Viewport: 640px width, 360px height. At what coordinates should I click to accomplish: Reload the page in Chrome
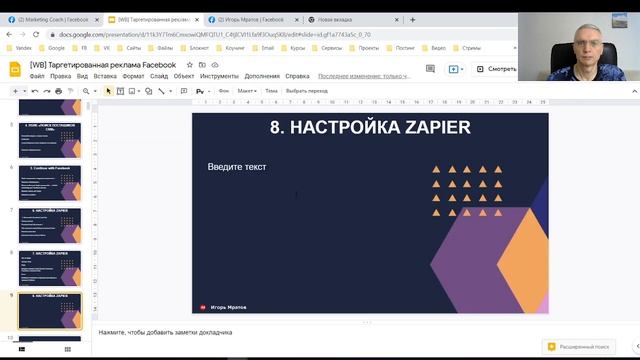(x=36, y=35)
